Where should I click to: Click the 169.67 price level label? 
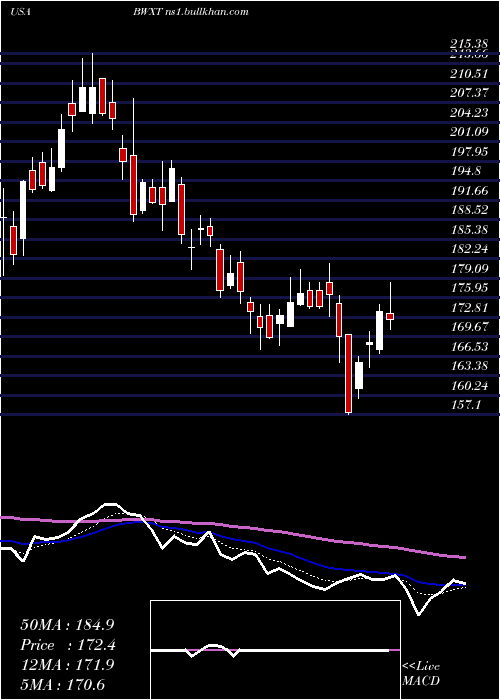click(x=469, y=327)
